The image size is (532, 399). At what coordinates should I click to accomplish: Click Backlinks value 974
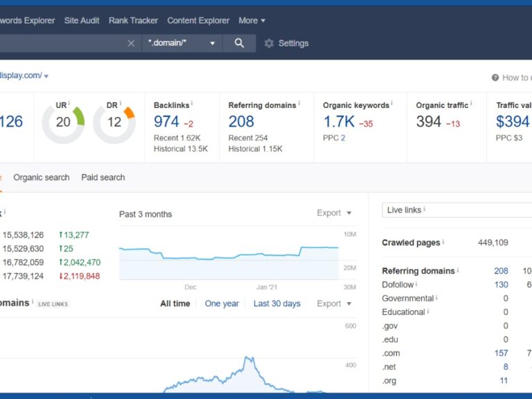pos(166,121)
